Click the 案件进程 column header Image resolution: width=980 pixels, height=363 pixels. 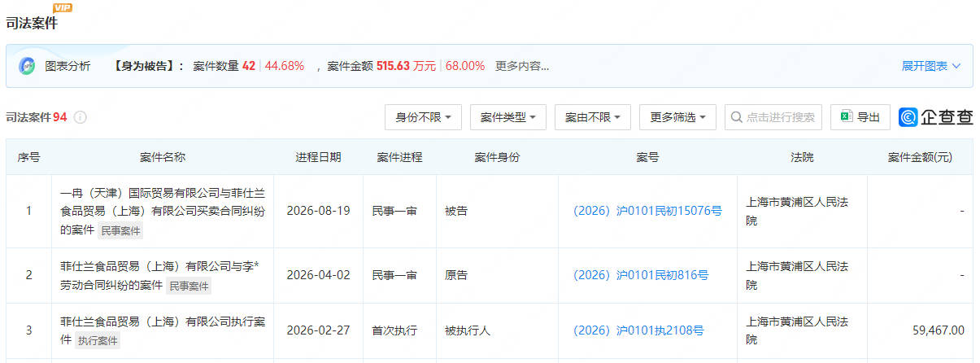coord(399,157)
